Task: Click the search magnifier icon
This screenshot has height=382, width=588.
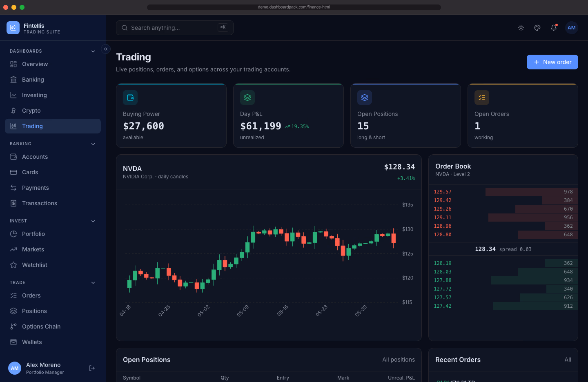Action: click(x=125, y=28)
